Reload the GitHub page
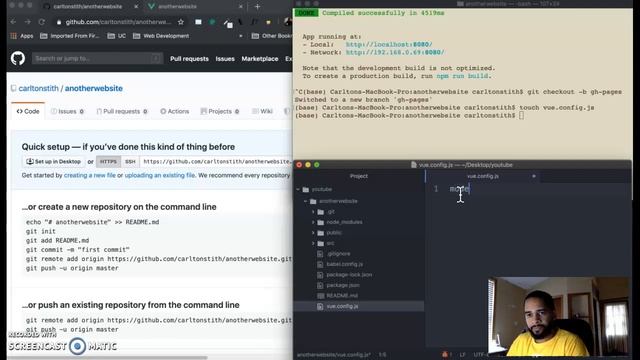 coord(42,22)
